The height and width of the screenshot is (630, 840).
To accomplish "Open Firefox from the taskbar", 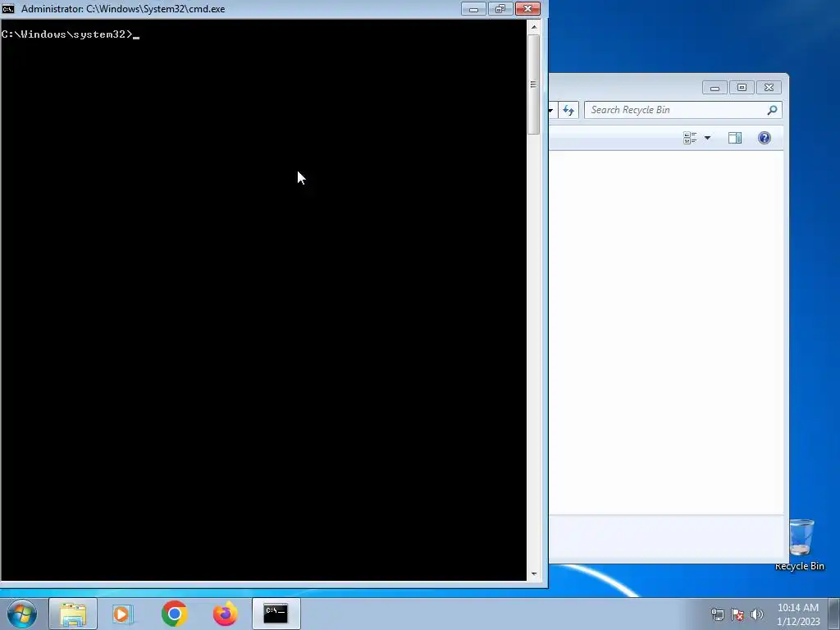I will (x=225, y=614).
